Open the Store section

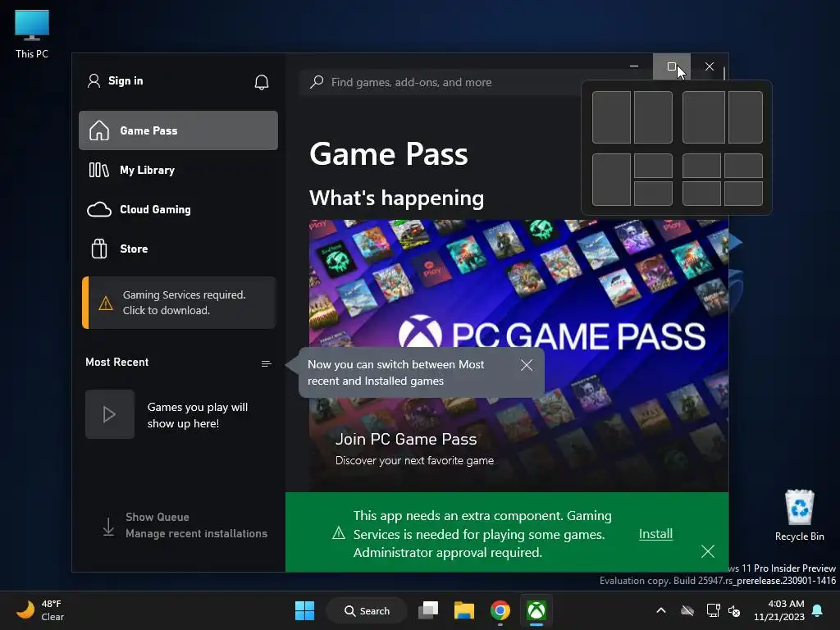pyautogui.click(x=178, y=249)
